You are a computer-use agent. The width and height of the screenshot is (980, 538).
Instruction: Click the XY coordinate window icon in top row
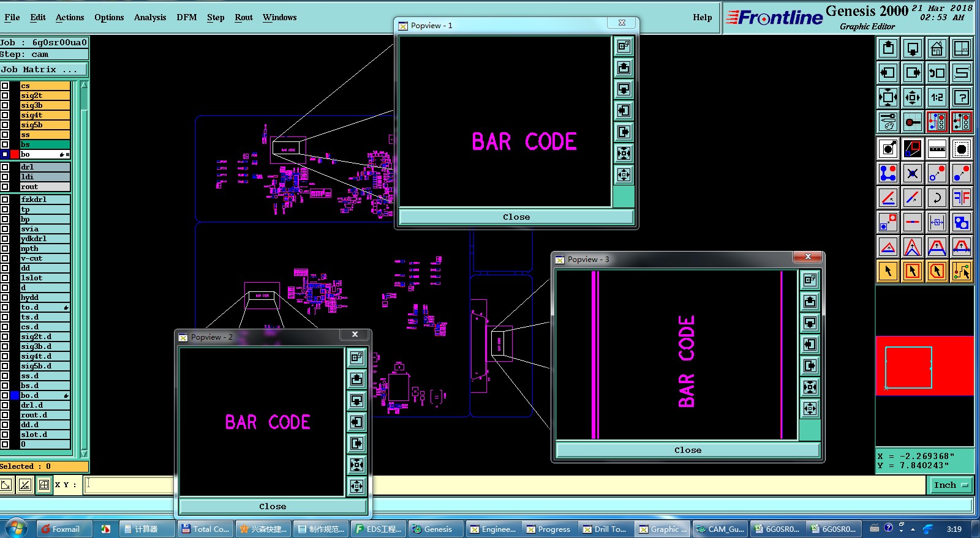click(x=962, y=48)
